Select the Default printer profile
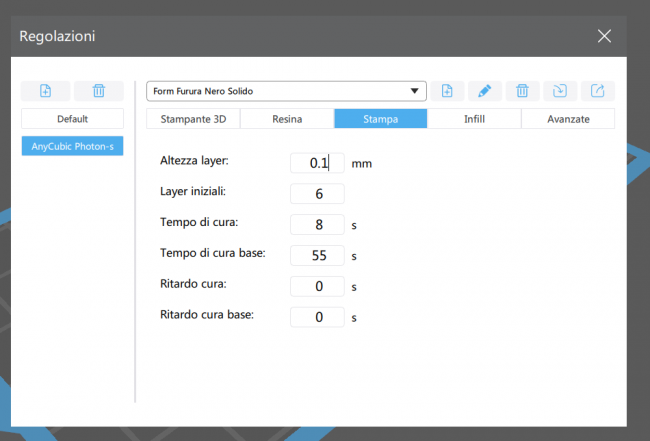The height and width of the screenshot is (441, 650). (x=72, y=118)
